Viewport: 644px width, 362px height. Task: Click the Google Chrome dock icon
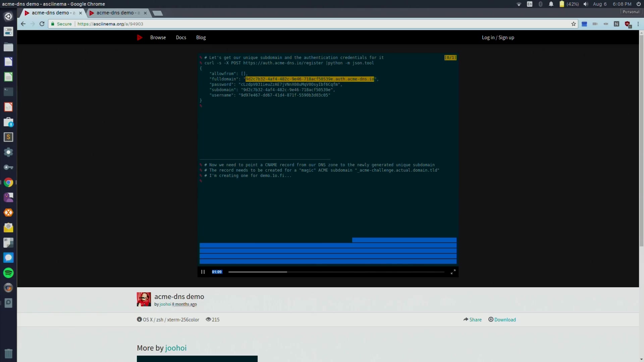pyautogui.click(x=8, y=182)
